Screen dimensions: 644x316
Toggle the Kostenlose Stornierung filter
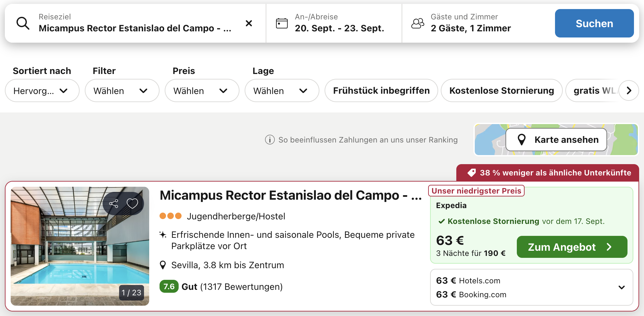[501, 91]
